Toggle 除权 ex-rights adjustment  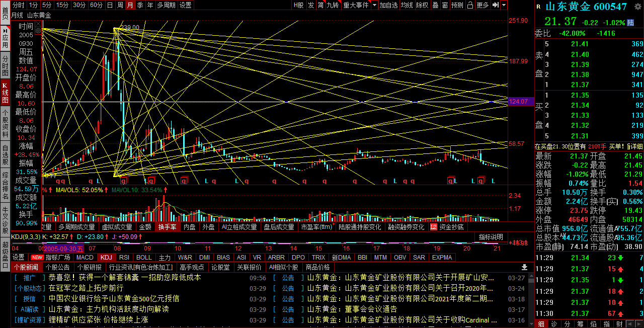(422, 5)
